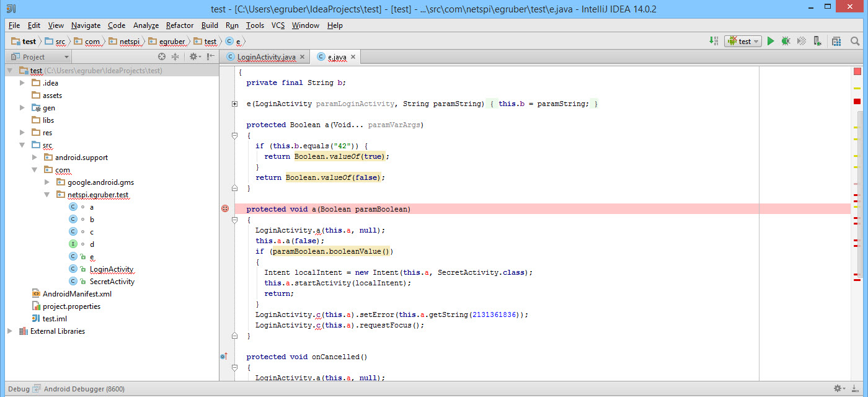Select the assets folder
This screenshot has height=397, width=868.
[x=52, y=95]
